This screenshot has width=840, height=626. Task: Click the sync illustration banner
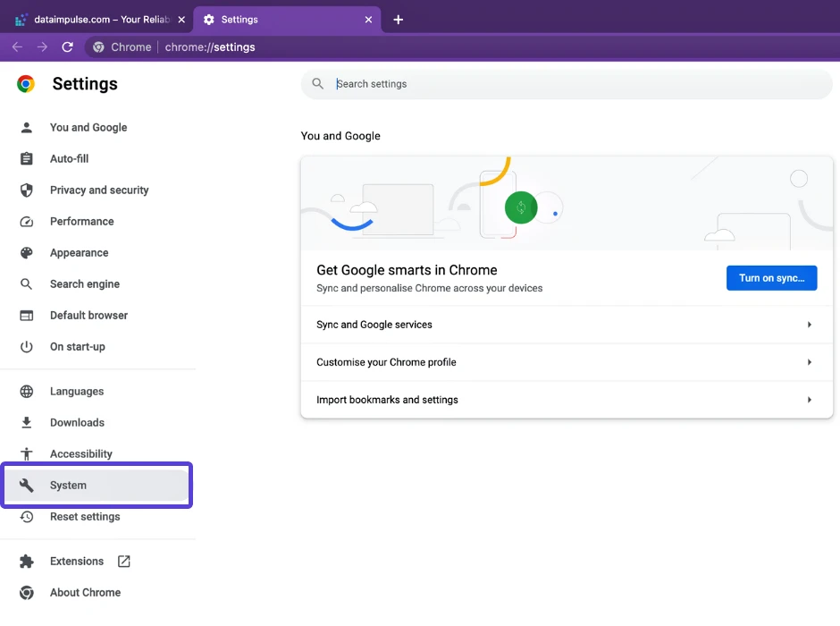pyautogui.click(x=567, y=203)
